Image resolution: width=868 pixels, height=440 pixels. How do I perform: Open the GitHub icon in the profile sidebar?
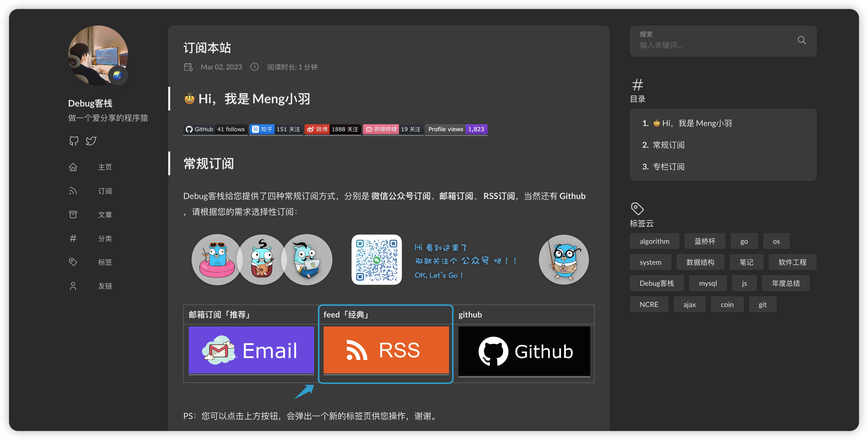(73, 141)
